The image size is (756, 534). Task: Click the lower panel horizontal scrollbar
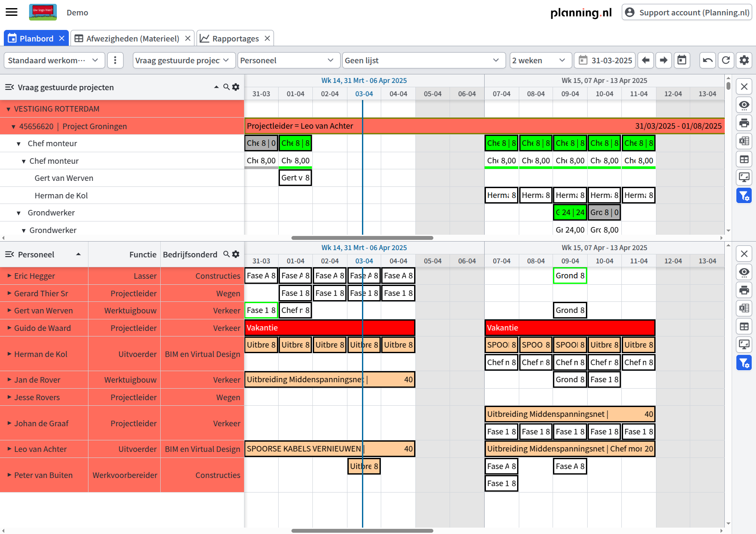362,531
